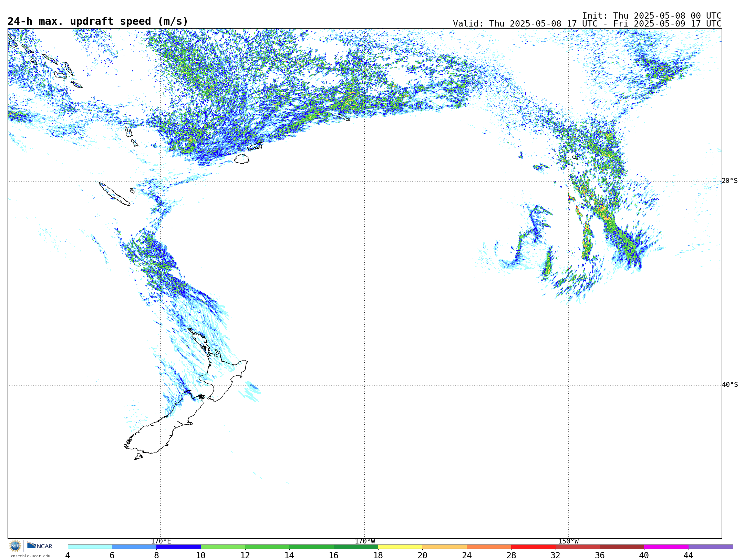Click the 170°E longitude label
The width and height of the screenshot is (744, 560).
click(x=161, y=541)
